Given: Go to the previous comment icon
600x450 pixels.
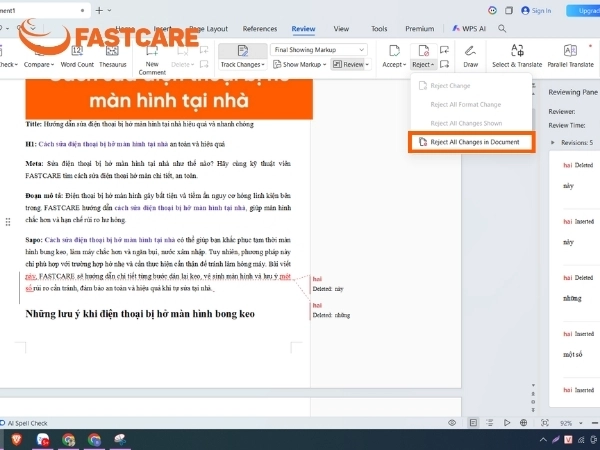Looking at the screenshot, I should (x=204, y=50).
